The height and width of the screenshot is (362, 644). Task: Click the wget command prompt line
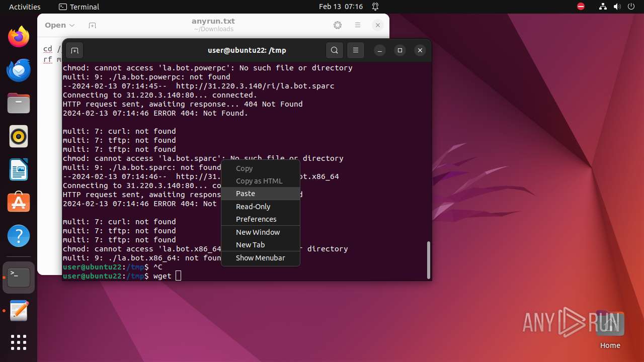pos(122,276)
